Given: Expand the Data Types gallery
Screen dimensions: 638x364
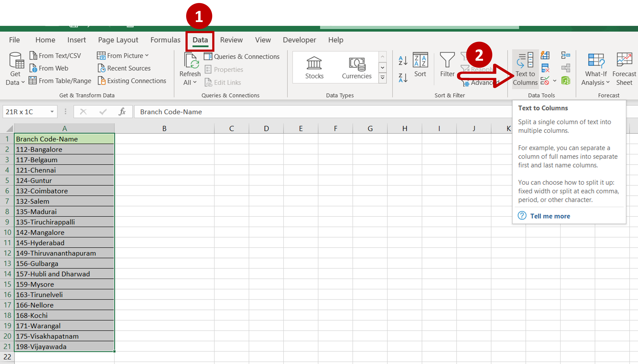Looking at the screenshot, I should [x=383, y=78].
